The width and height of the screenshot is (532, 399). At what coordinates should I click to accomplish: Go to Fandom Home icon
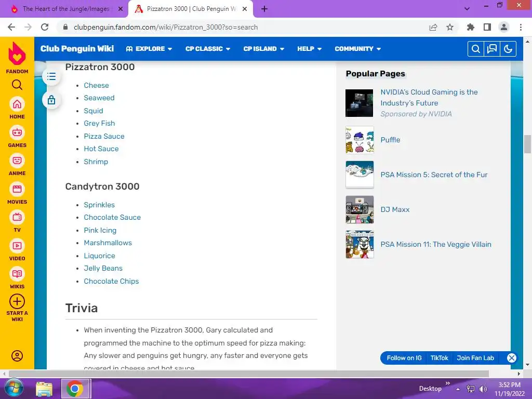tap(17, 104)
